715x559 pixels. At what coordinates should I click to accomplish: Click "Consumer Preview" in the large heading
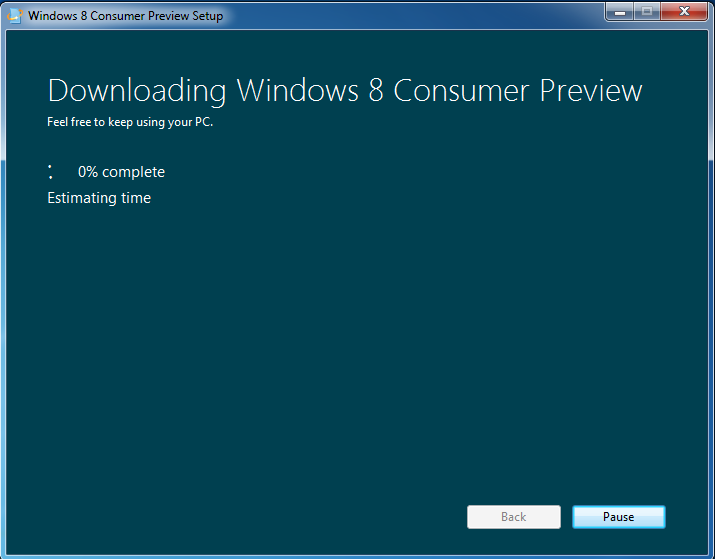(x=517, y=91)
